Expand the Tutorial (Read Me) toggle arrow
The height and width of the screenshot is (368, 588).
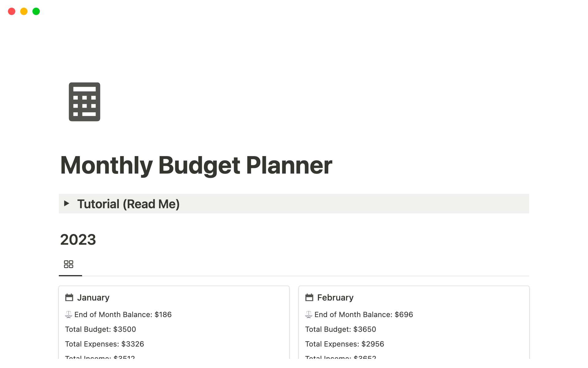point(66,203)
